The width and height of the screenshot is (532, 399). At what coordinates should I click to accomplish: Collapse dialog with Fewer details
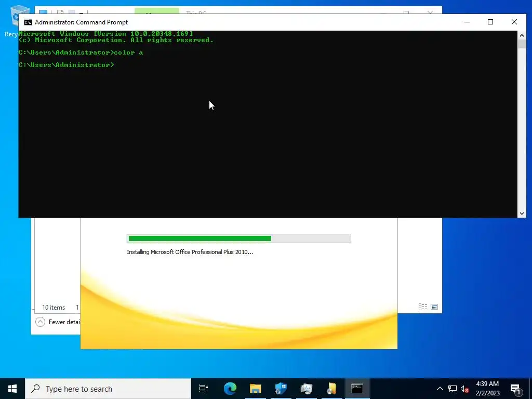tap(58, 322)
